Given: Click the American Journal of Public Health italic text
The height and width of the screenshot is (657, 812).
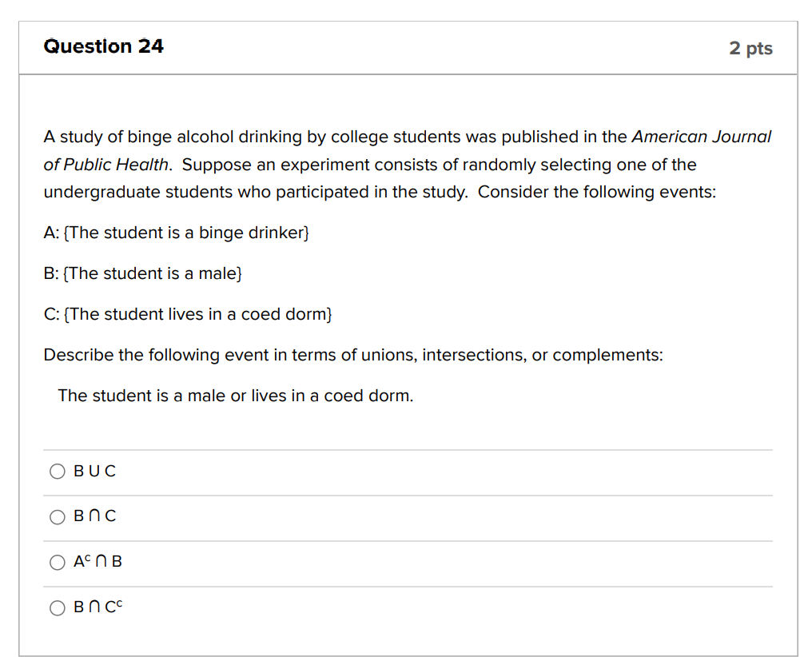Looking at the screenshot, I should [701, 137].
